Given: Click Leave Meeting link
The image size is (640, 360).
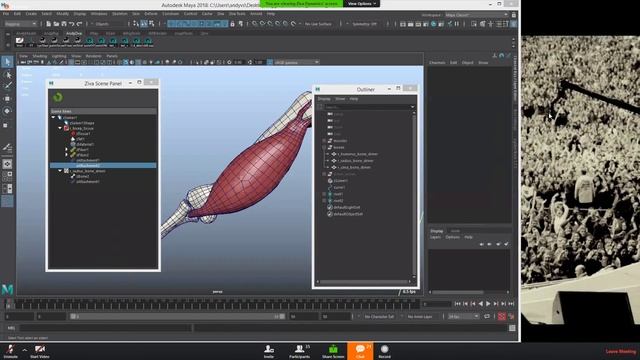Looking at the screenshot, I should pos(620,351).
